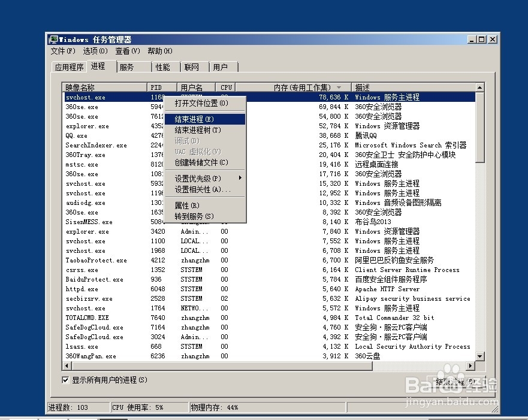Viewport: 528px width, 420px height.
Task: Select the BaiduProtect.exe process
Action: [x=269, y=279]
